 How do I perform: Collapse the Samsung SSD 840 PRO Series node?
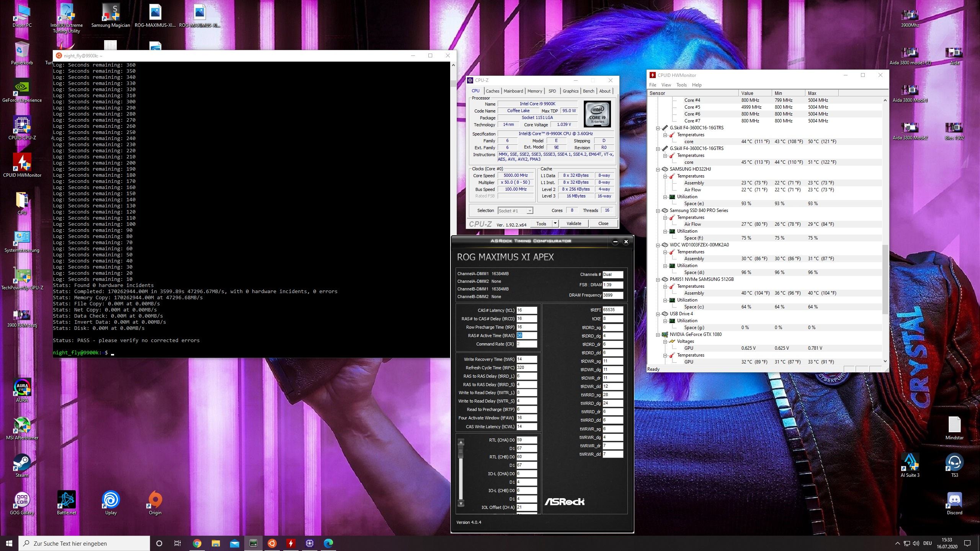[x=658, y=210]
